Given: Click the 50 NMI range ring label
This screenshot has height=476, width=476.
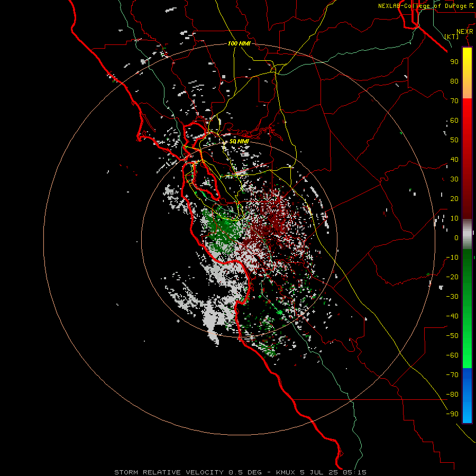Looking at the screenshot, I should point(239,141).
